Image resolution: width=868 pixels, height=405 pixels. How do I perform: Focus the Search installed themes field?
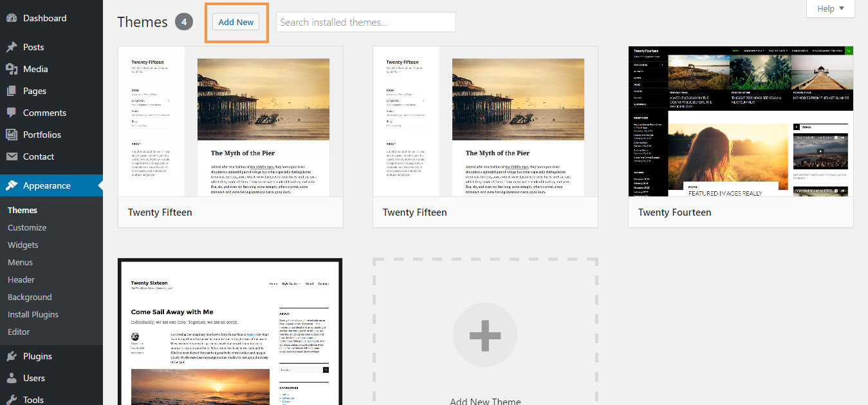[x=365, y=22]
